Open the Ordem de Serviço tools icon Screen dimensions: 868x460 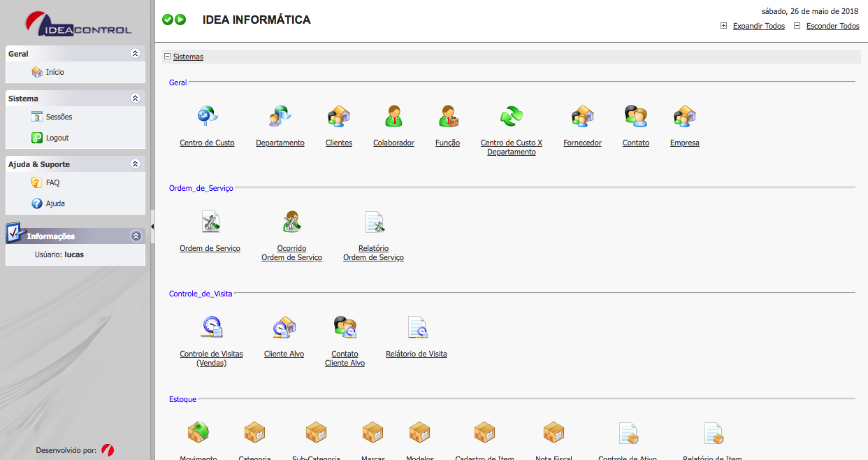pos(210,222)
